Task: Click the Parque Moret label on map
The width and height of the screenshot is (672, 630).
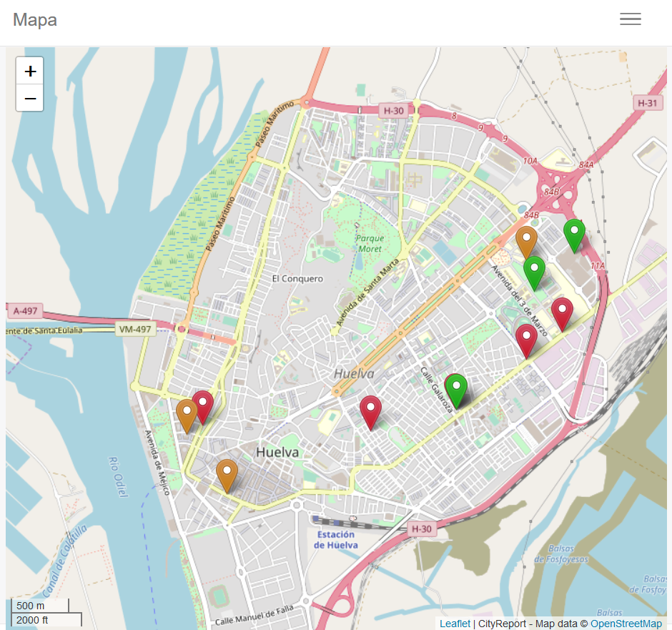Action: tap(370, 243)
